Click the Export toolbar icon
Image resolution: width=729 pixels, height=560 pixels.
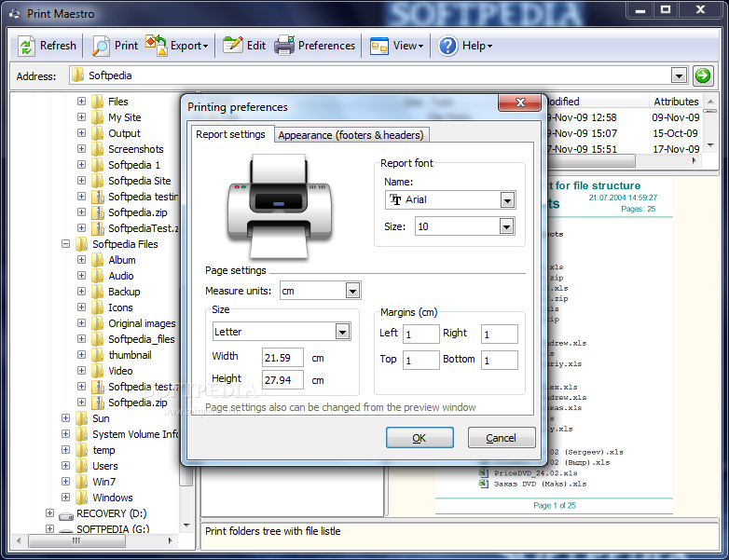click(x=156, y=45)
